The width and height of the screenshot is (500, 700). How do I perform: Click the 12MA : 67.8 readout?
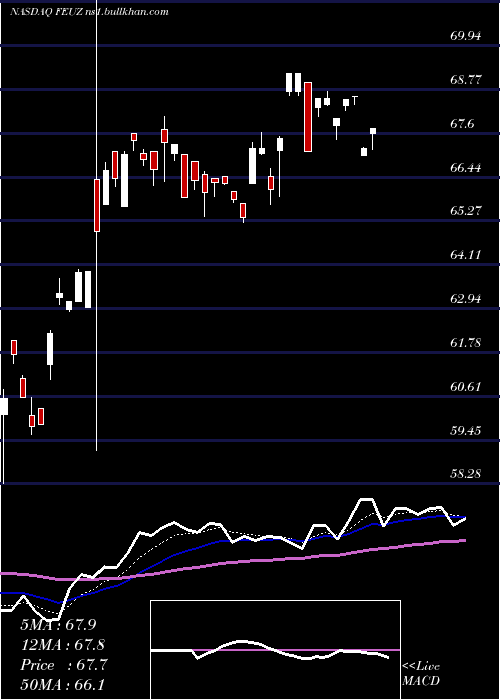point(63,645)
